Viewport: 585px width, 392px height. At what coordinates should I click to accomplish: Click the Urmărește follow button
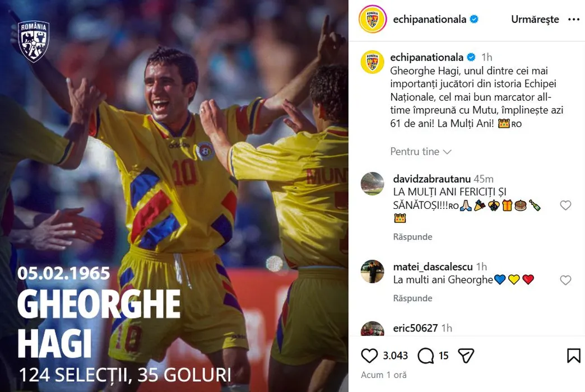click(x=535, y=20)
